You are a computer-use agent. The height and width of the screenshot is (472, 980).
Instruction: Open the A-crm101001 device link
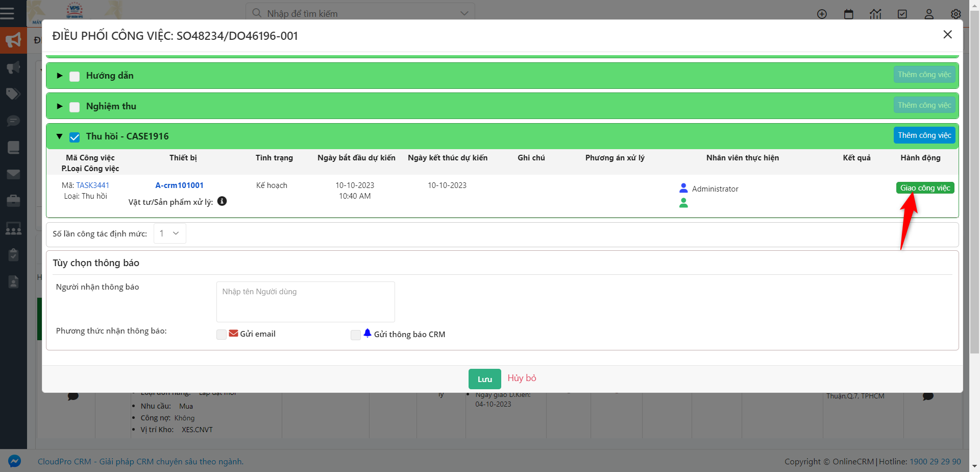(x=180, y=185)
